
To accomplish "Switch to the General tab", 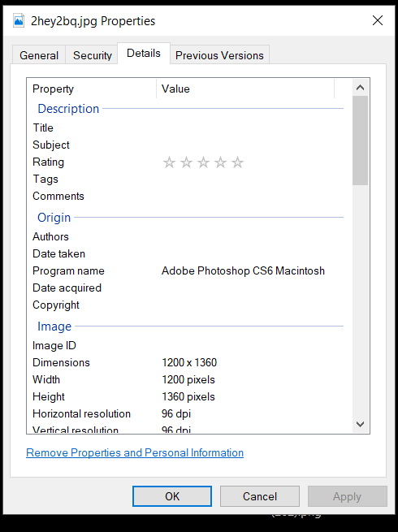I will (x=39, y=55).
